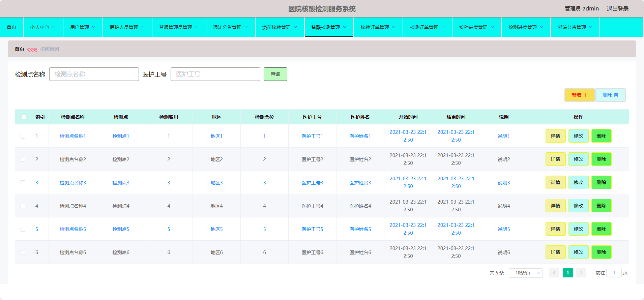This screenshot has height=300, width=644.
Task: Expand the 核酸检测管理 menu
Action: 329,27
